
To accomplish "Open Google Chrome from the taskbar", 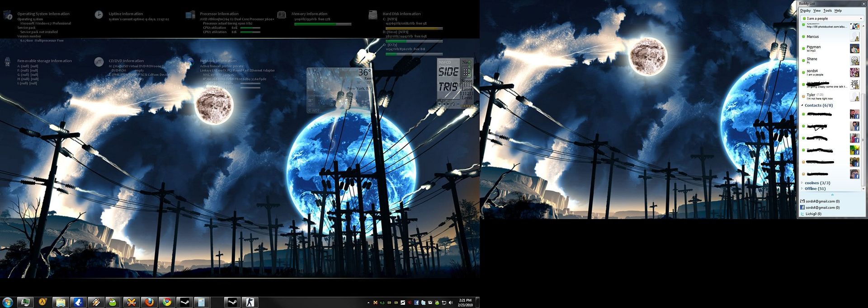I will [167, 302].
